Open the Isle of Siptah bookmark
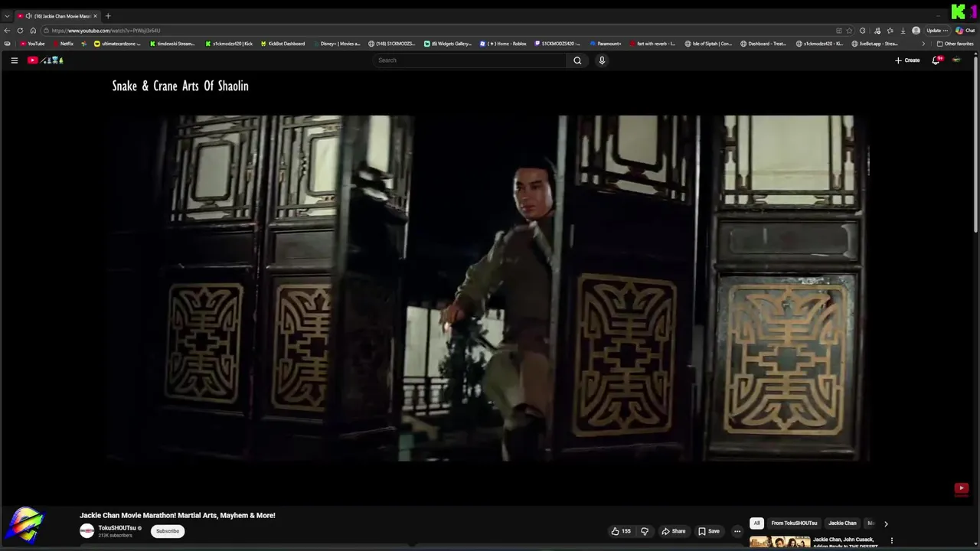Viewport: 980px width, 551px height. (708, 44)
